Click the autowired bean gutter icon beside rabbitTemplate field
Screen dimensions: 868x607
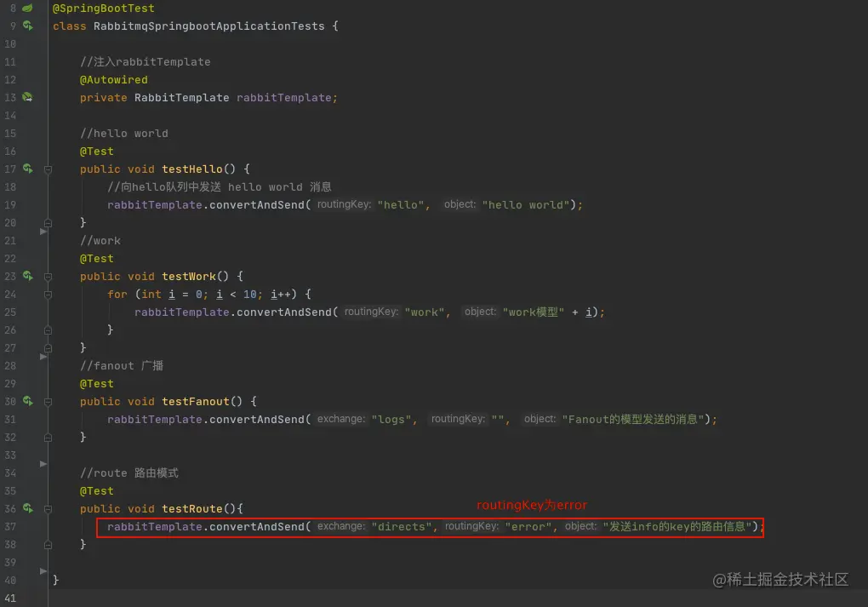tap(27, 97)
